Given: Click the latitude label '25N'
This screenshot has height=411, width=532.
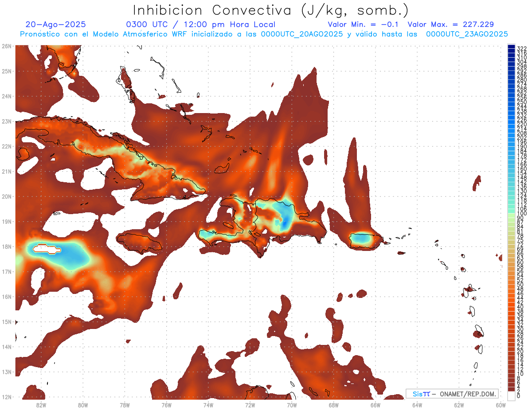Looking at the screenshot, I should (x=6, y=71).
